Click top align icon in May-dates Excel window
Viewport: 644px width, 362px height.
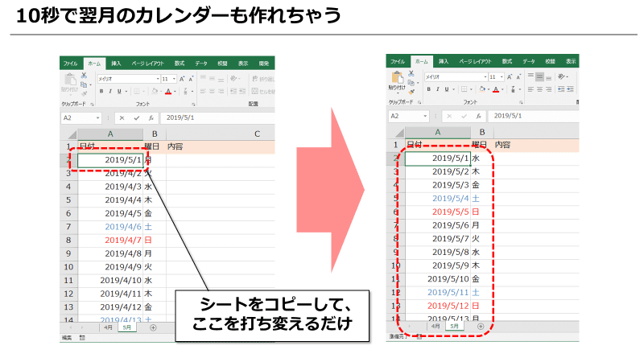530,76
